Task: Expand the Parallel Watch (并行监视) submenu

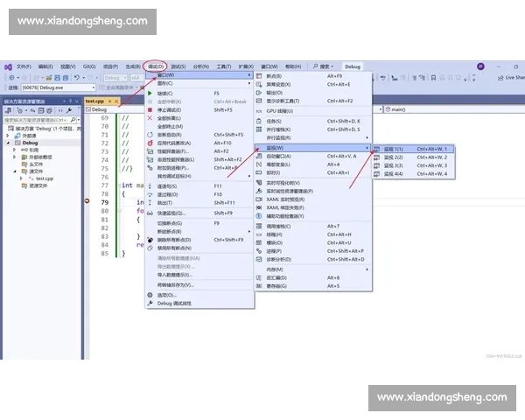Action: (x=312, y=137)
